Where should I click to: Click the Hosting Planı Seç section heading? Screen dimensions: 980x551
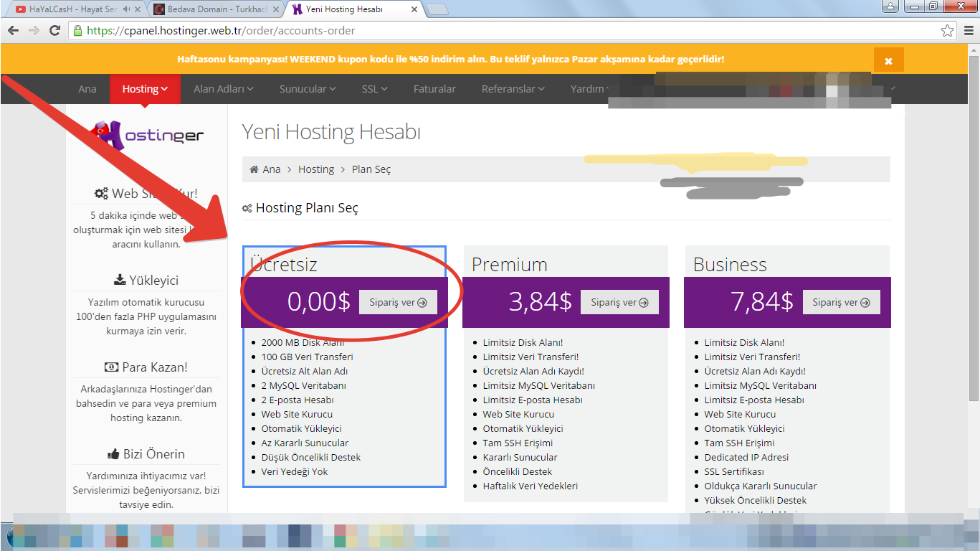[307, 208]
